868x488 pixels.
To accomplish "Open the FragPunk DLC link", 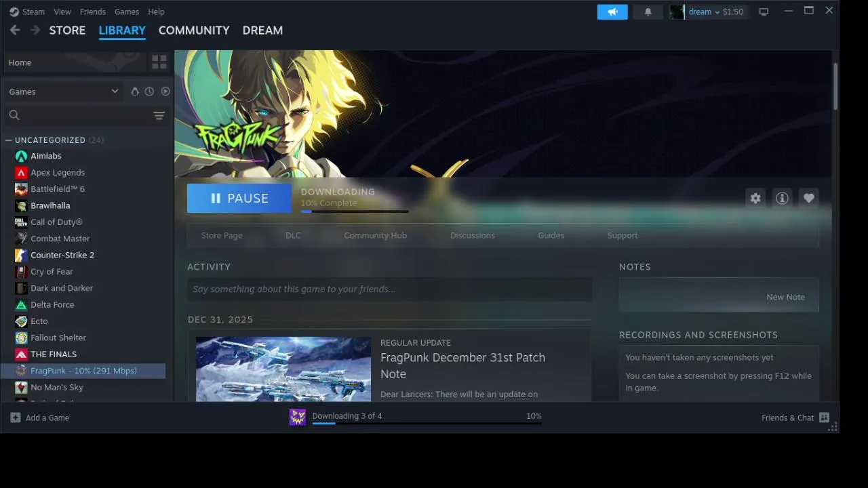I will click(293, 235).
